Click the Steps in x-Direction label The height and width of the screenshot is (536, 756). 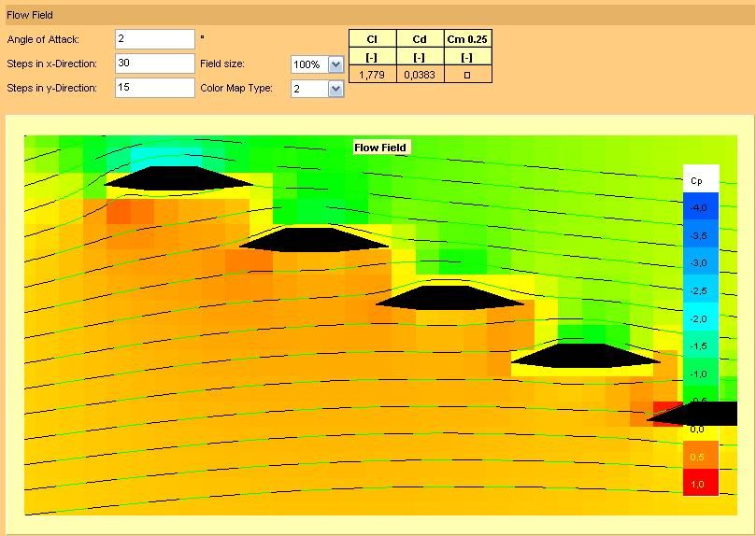tap(52, 63)
